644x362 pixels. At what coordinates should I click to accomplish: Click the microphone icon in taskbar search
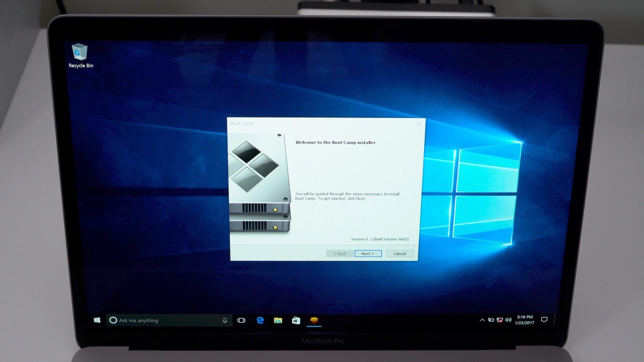pyautogui.click(x=225, y=320)
